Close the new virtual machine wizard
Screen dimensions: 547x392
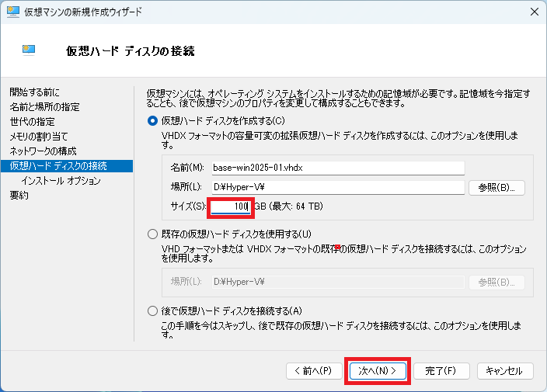click(534, 12)
